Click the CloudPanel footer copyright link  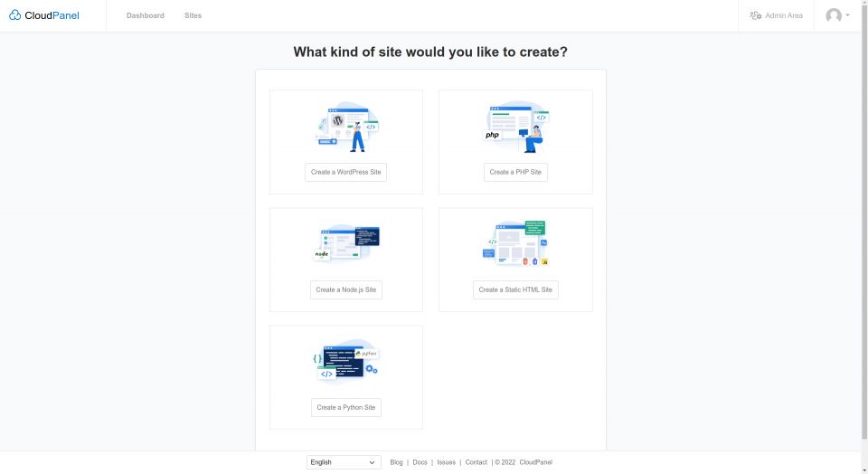pyautogui.click(x=536, y=462)
